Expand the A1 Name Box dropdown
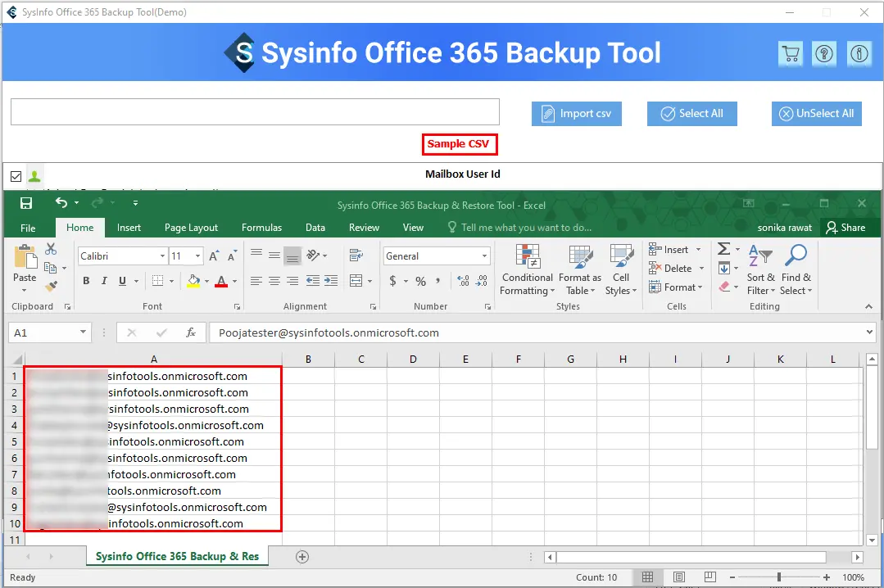 83,332
